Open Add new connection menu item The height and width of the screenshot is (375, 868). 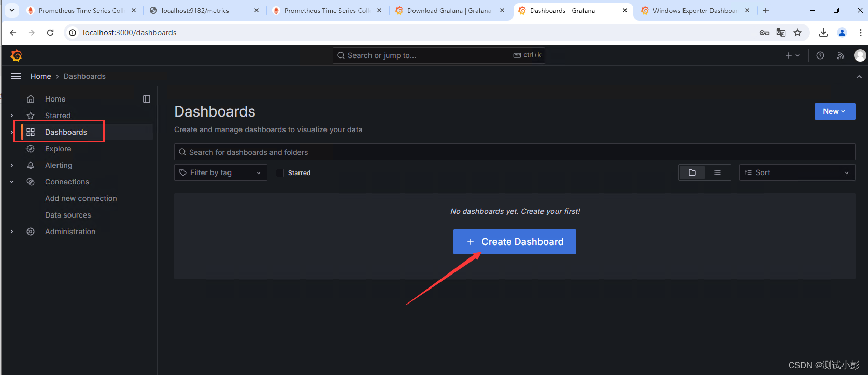pyautogui.click(x=81, y=198)
